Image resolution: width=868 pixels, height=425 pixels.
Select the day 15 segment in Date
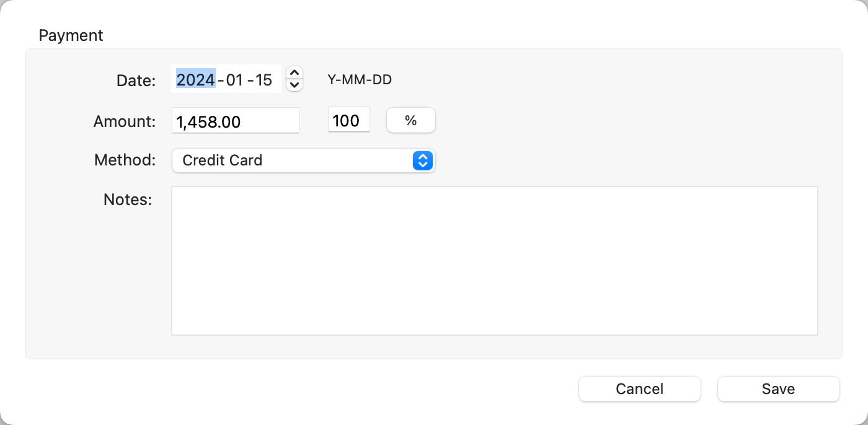pyautogui.click(x=263, y=80)
